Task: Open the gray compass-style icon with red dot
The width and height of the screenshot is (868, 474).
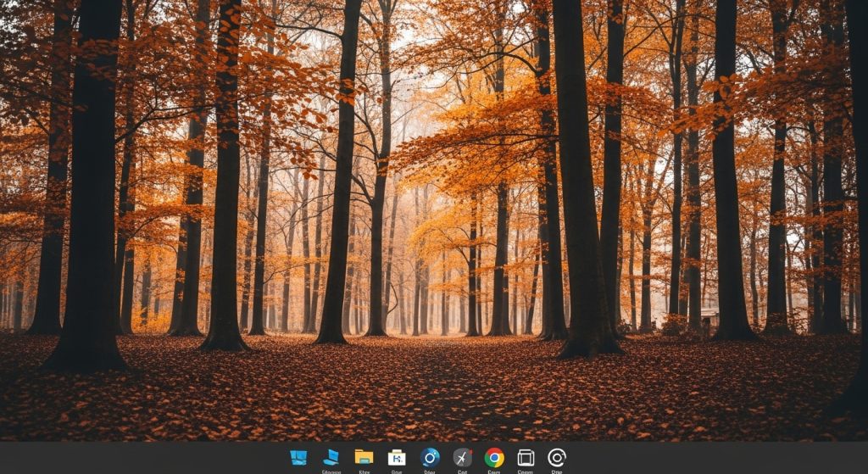Action: (462, 457)
